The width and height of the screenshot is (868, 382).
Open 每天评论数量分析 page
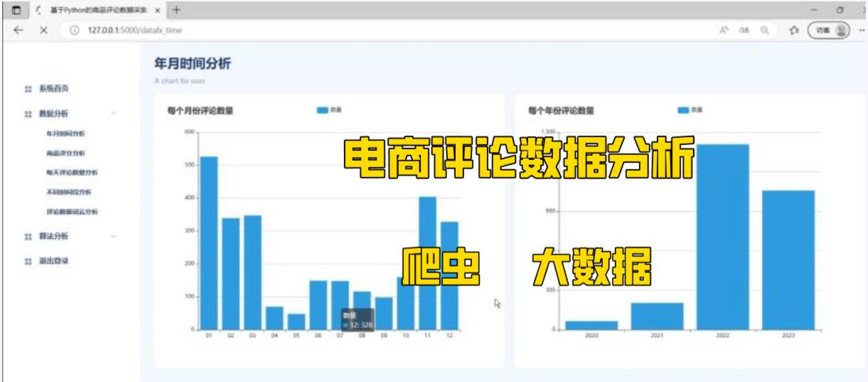72,172
